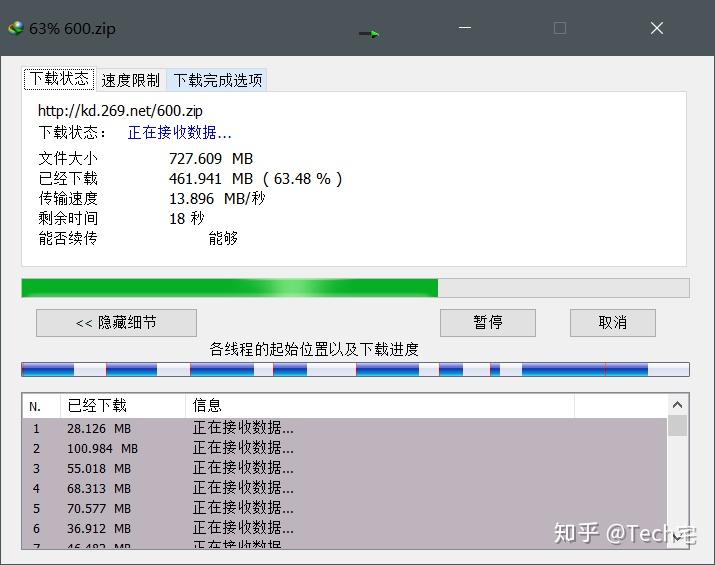Click the IDM icon in title bar

click(16, 28)
